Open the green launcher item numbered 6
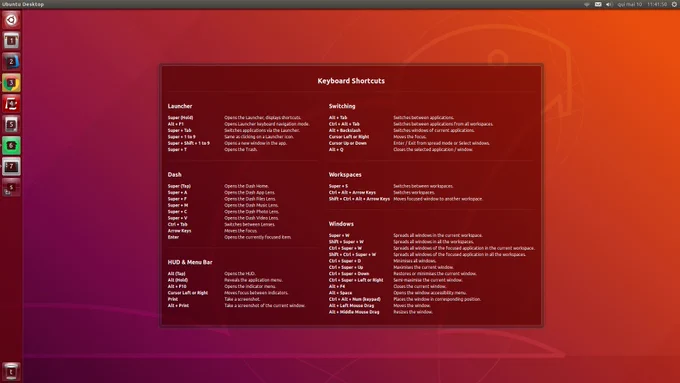This screenshot has width=680, height=383. click(x=11, y=146)
